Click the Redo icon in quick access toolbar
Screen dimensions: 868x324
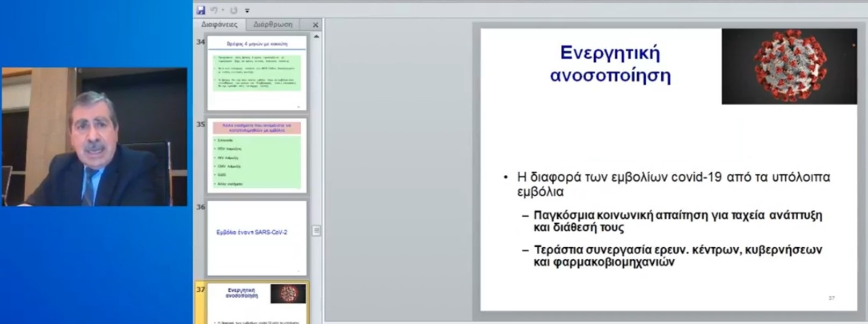coord(234,10)
